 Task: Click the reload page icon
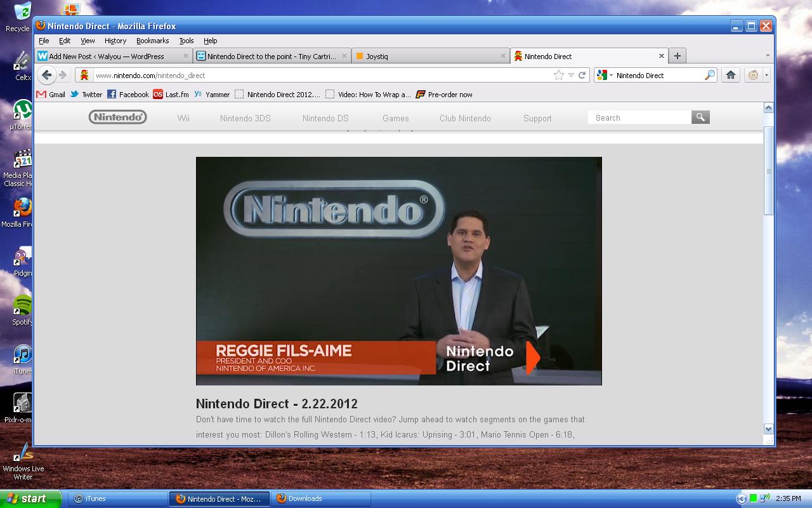pos(582,75)
